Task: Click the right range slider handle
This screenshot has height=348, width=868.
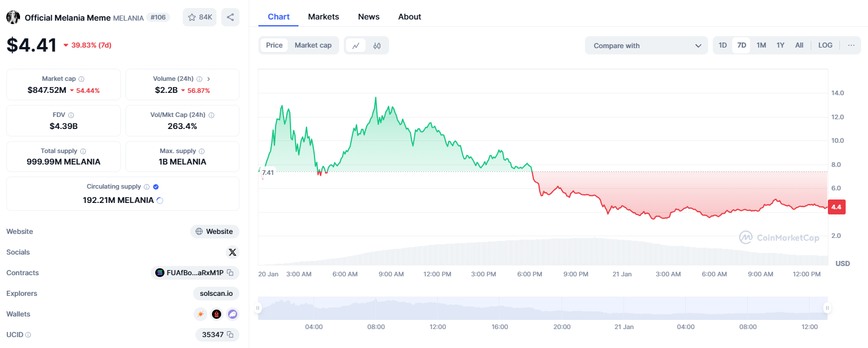Action: (827, 308)
